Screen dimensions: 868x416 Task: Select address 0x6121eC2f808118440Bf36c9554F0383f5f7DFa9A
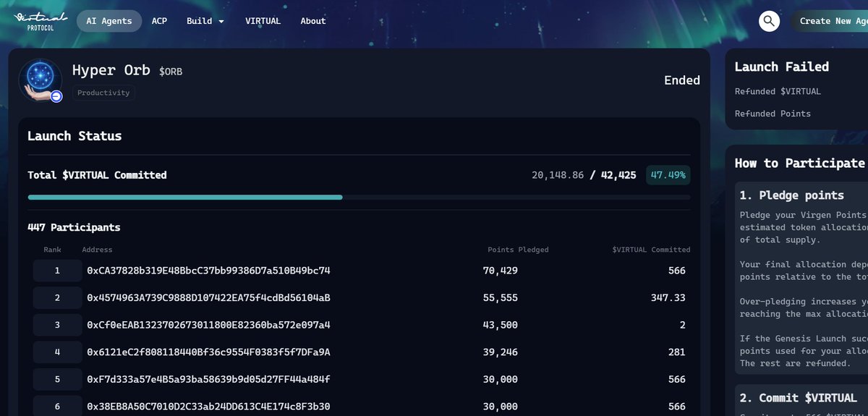208,352
